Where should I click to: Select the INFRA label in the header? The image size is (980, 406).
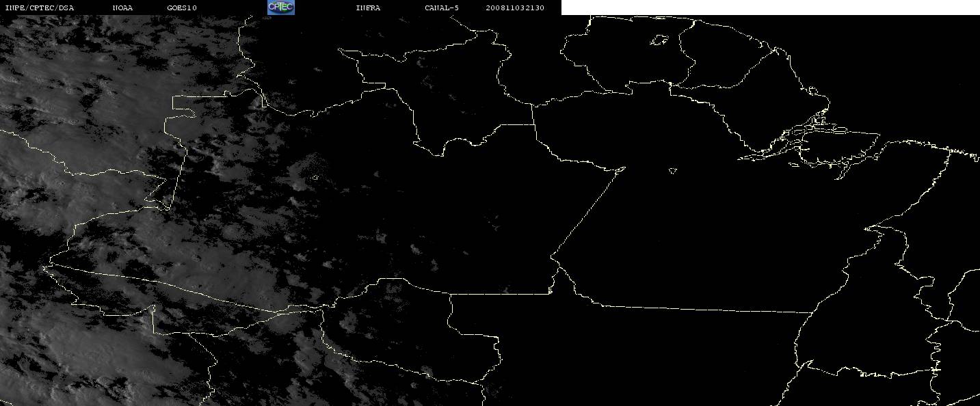click(368, 8)
